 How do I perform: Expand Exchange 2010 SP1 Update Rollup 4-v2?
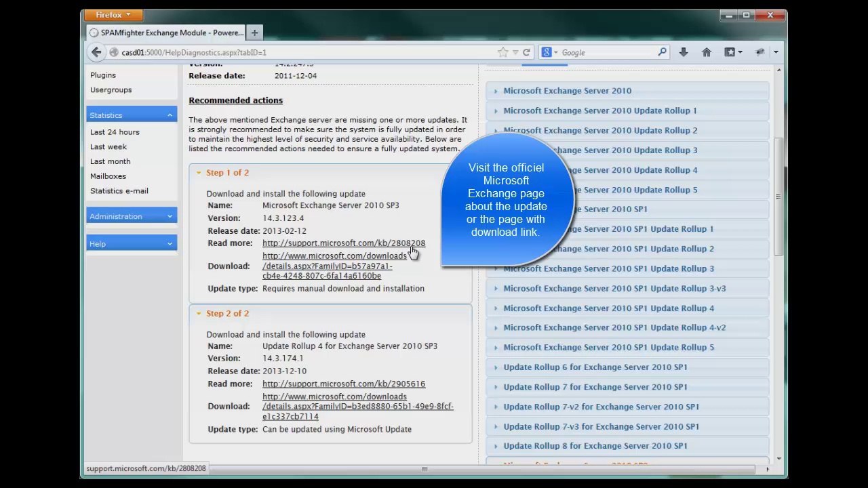pyautogui.click(x=627, y=328)
